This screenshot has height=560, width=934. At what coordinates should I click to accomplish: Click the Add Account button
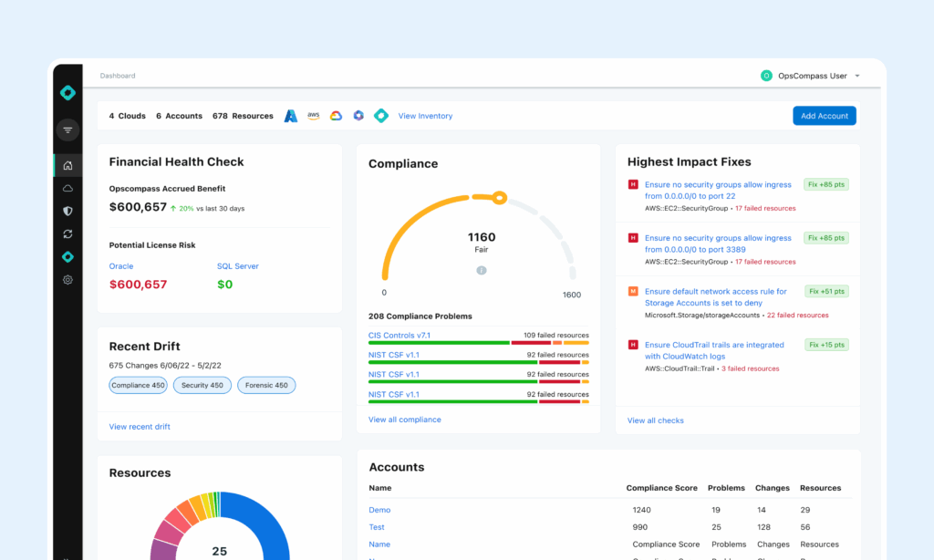point(825,116)
